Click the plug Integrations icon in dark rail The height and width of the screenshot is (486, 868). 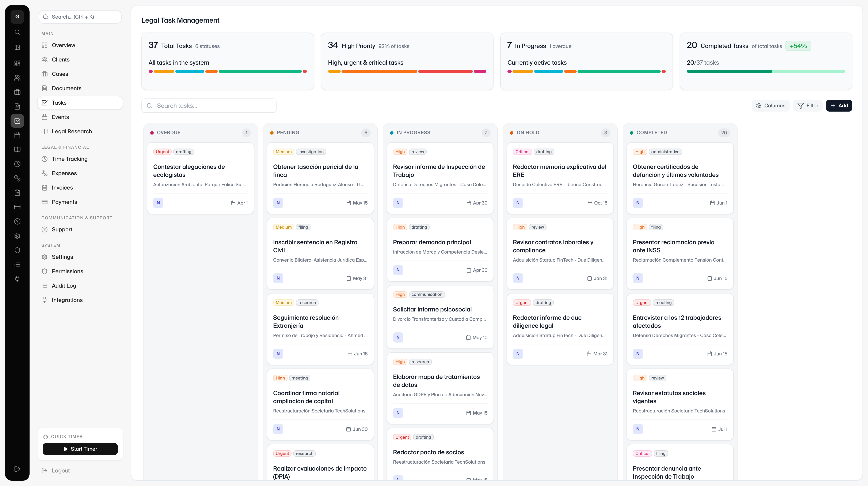tap(17, 279)
